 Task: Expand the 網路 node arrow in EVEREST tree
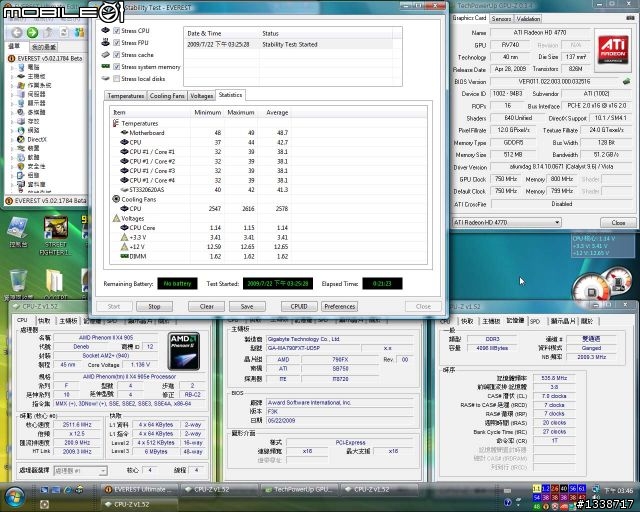[12, 130]
